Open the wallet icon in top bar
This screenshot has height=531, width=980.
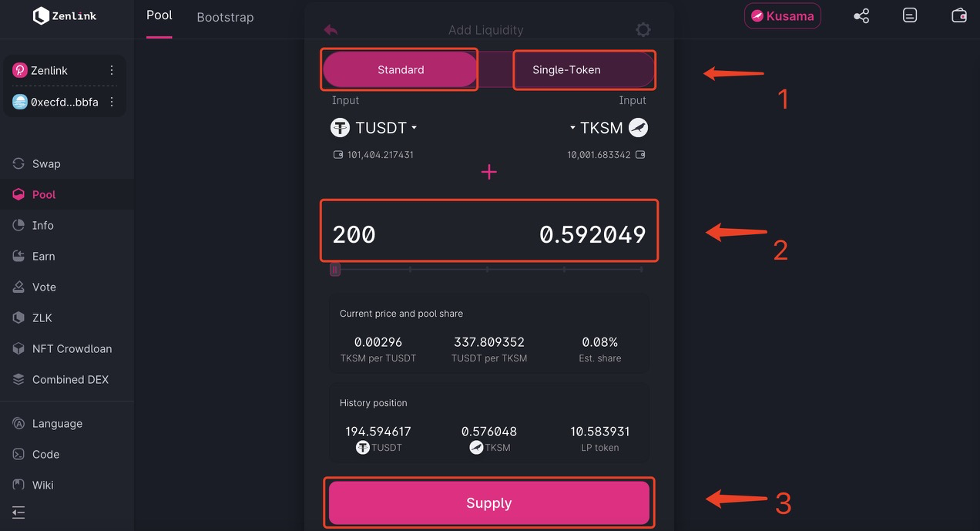[x=959, y=15]
